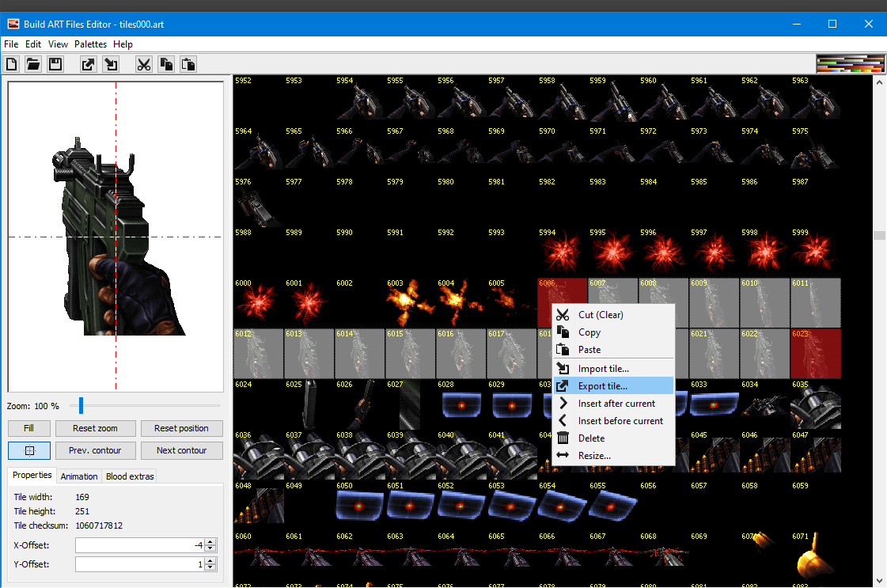Select tile 6071 golden object thumbnail
The width and height of the screenshot is (887, 588).
815,556
